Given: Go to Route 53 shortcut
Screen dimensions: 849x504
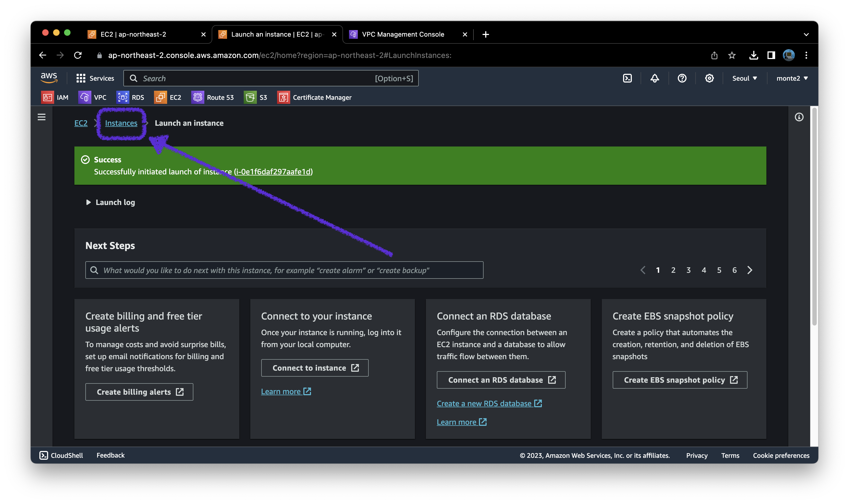Looking at the screenshot, I should tap(213, 98).
